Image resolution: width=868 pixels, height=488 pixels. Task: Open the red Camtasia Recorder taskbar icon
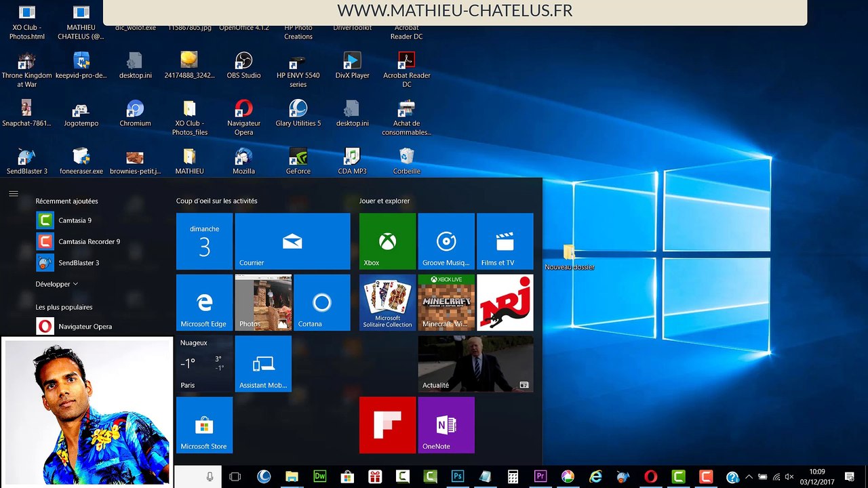tap(706, 477)
